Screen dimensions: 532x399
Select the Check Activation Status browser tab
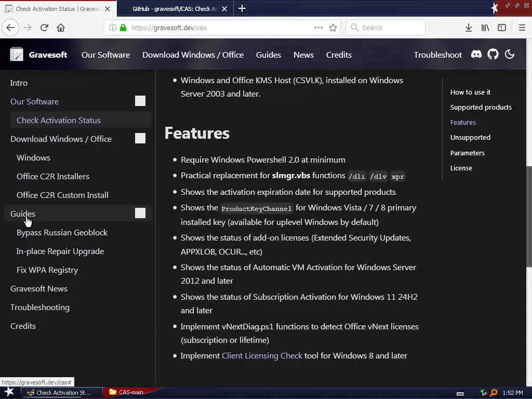58,9
